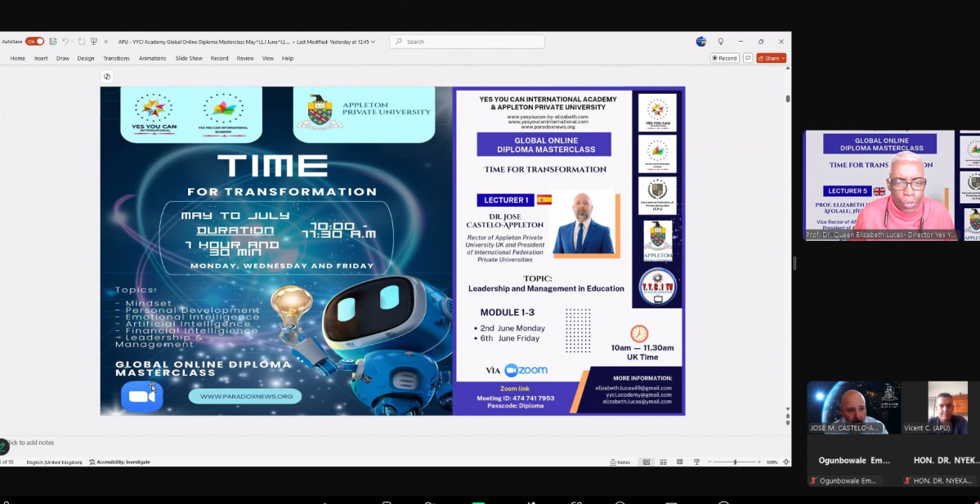
Task: Open the Comments pane icon
Action: [x=748, y=58]
